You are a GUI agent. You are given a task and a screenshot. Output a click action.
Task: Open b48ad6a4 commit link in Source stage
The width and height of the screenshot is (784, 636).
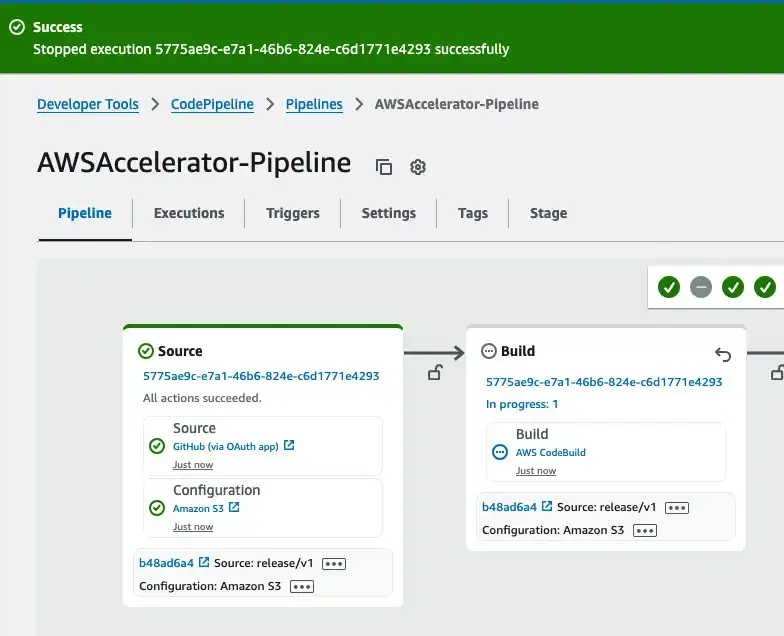(x=166, y=563)
